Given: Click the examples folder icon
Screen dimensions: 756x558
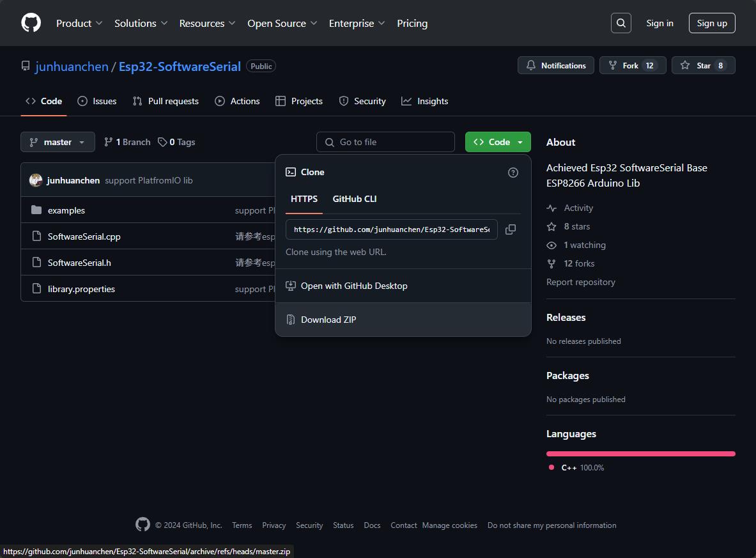Looking at the screenshot, I should tap(36, 210).
